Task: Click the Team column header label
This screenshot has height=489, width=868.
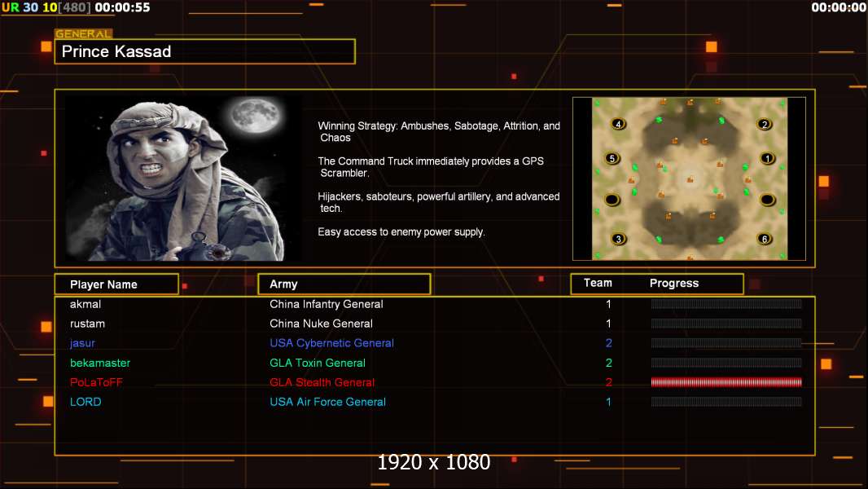Action: (x=598, y=283)
